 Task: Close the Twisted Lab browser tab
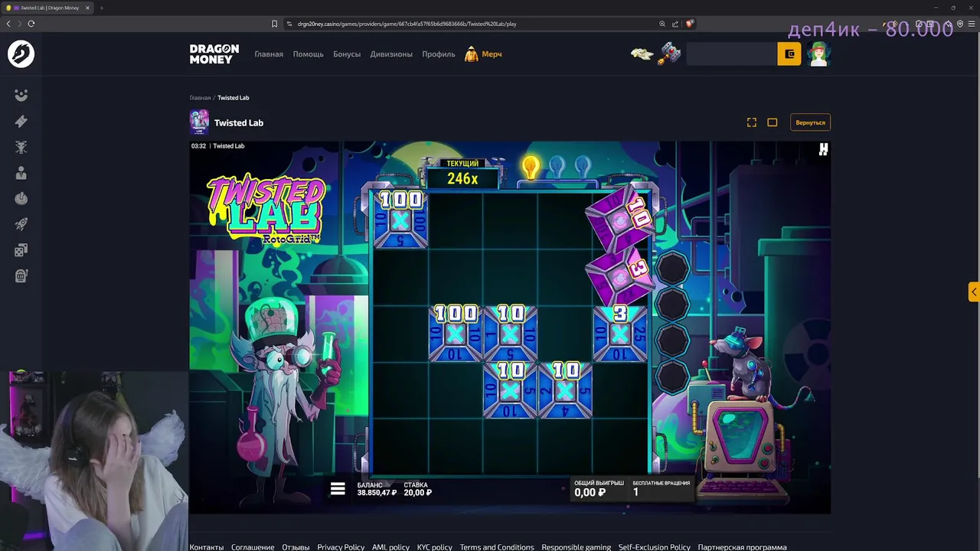[x=87, y=8]
